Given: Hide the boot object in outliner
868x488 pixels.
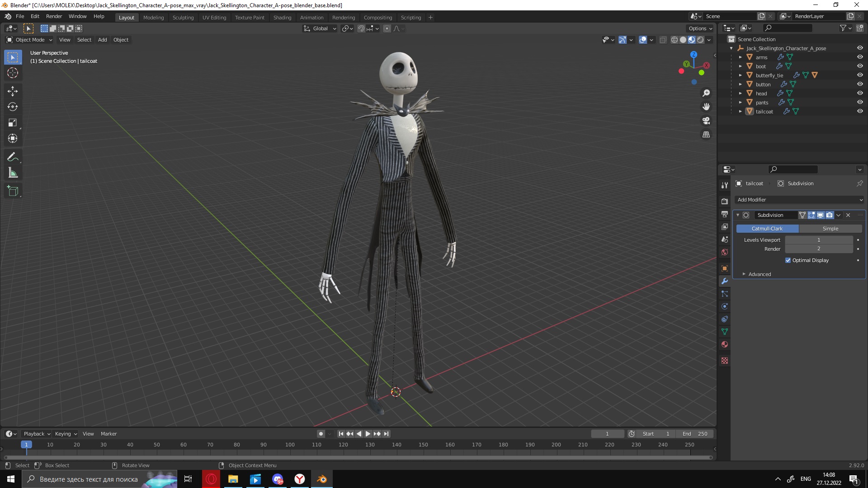Looking at the screenshot, I should pyautogui.click(x=860, y=66).
